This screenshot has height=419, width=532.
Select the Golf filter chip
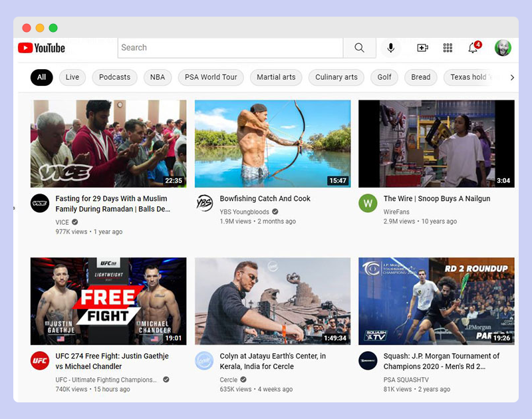[384, 77]
